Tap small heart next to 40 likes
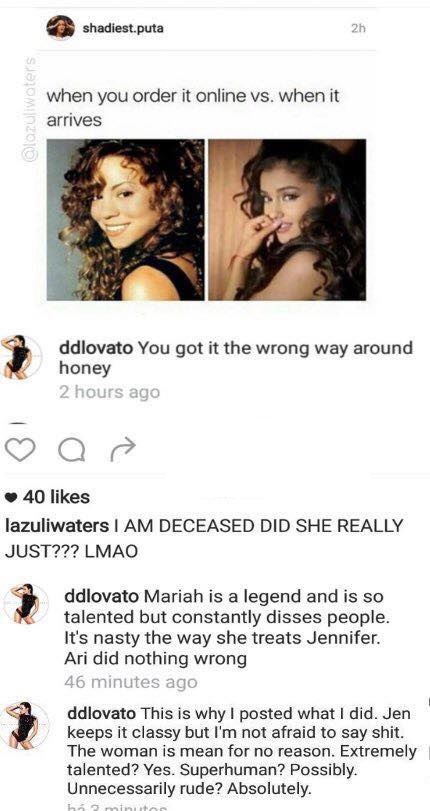The height and width of the screenshot is (811, 430). click(x=10, y=498)
